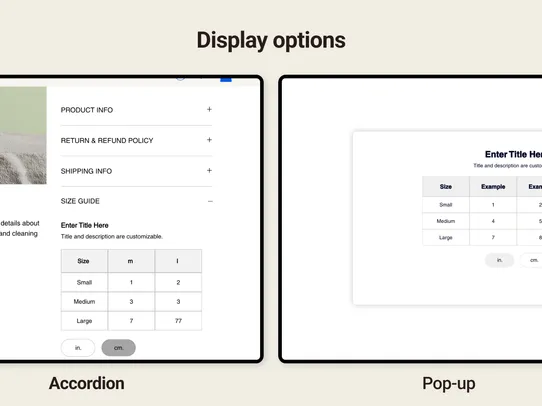542x406 pixels.
Task: Open the RETURN & REFUND POLICY heading
Action: point(107,141)
